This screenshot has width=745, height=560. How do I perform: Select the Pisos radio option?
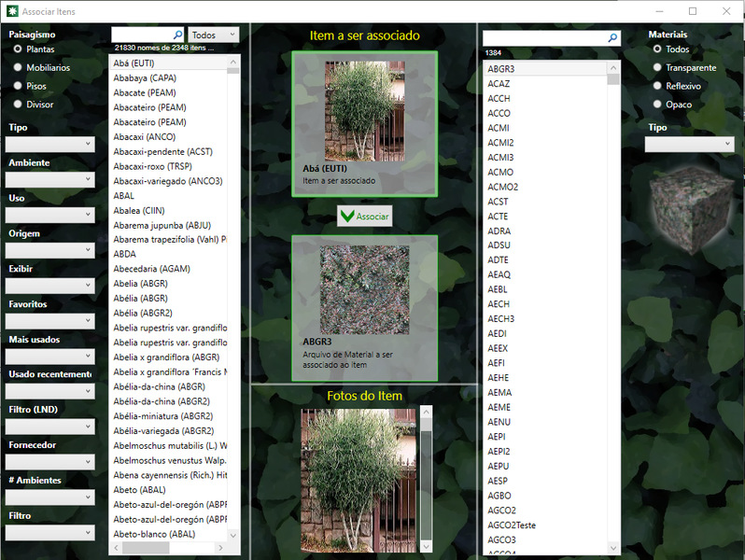18,86
